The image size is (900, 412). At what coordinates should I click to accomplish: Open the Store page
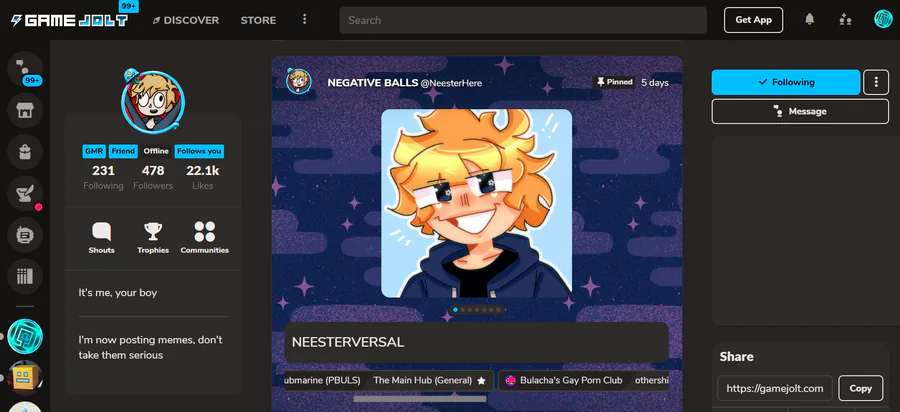pos(258,20)
